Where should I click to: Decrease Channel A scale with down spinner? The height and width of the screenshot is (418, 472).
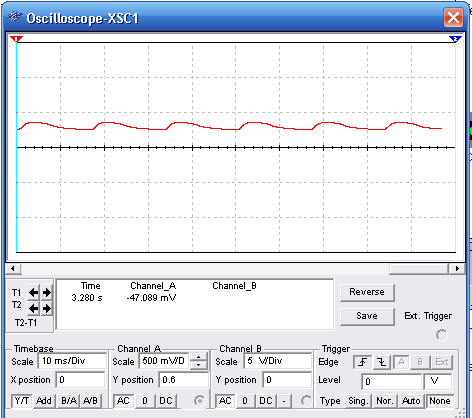pyautogui.click(x=198, y=365)
